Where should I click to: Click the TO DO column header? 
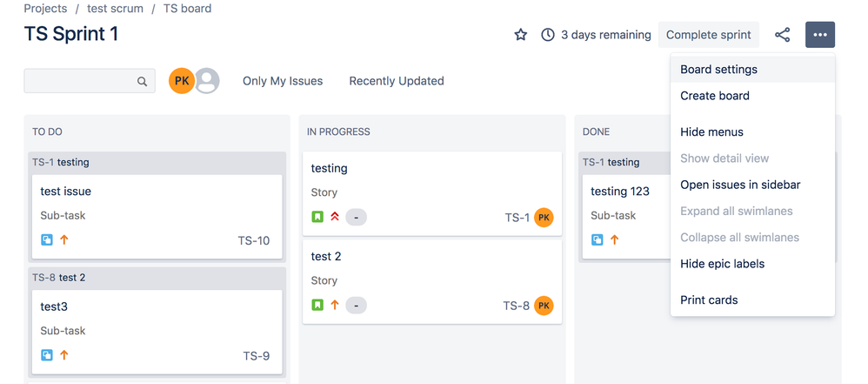[x=47, y=131]
